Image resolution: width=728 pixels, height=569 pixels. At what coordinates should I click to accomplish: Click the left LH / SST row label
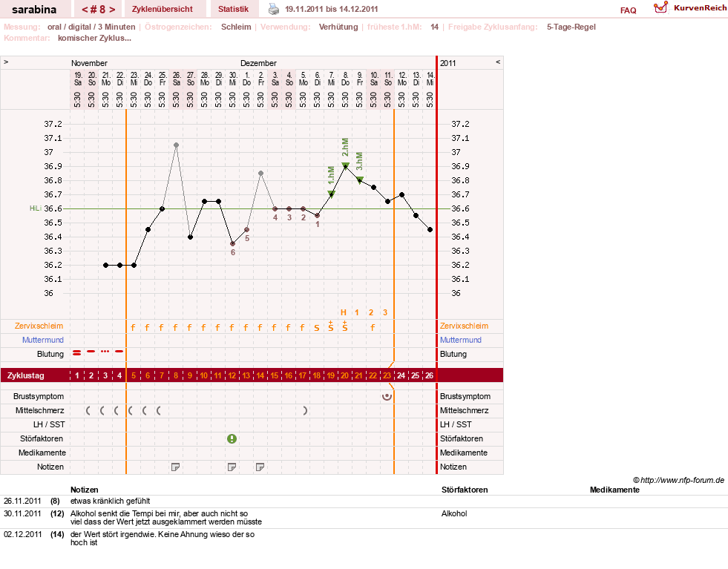point(49,424)
